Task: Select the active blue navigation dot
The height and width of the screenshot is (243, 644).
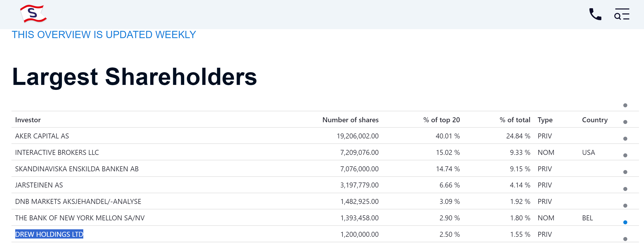Action: coord(625,222)
